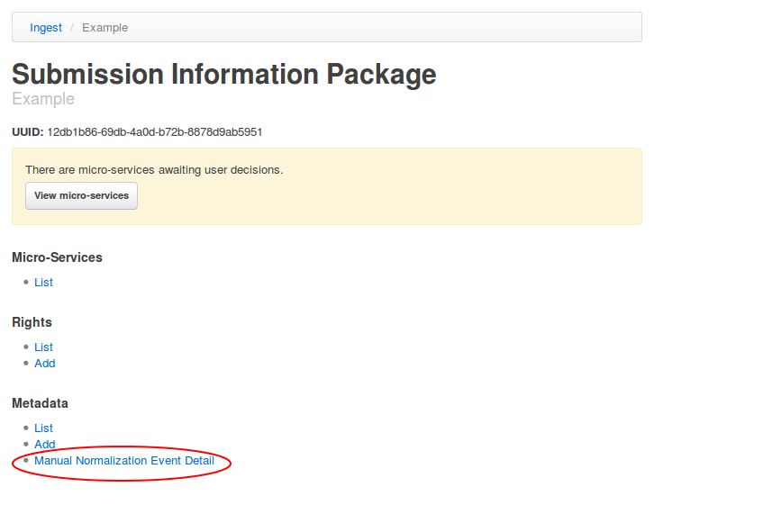
Task: Select the Example breadcrumb item
Action: (104, 28)
